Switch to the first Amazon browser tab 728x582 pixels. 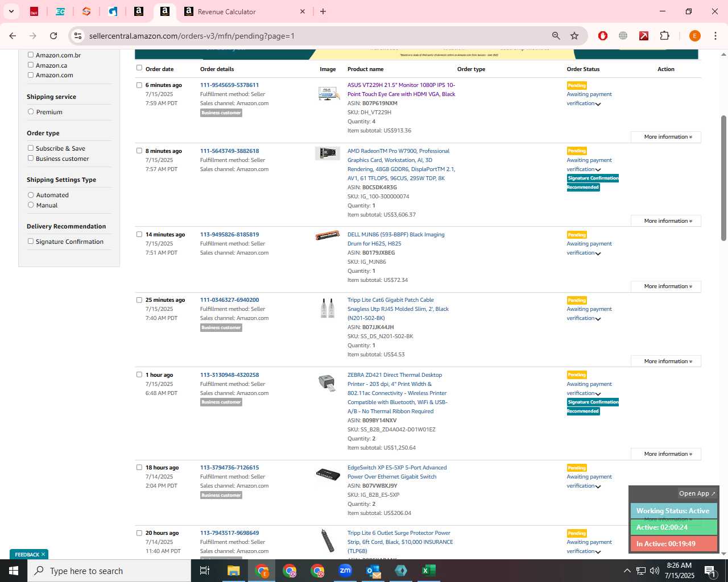click(x=139, y=11)
